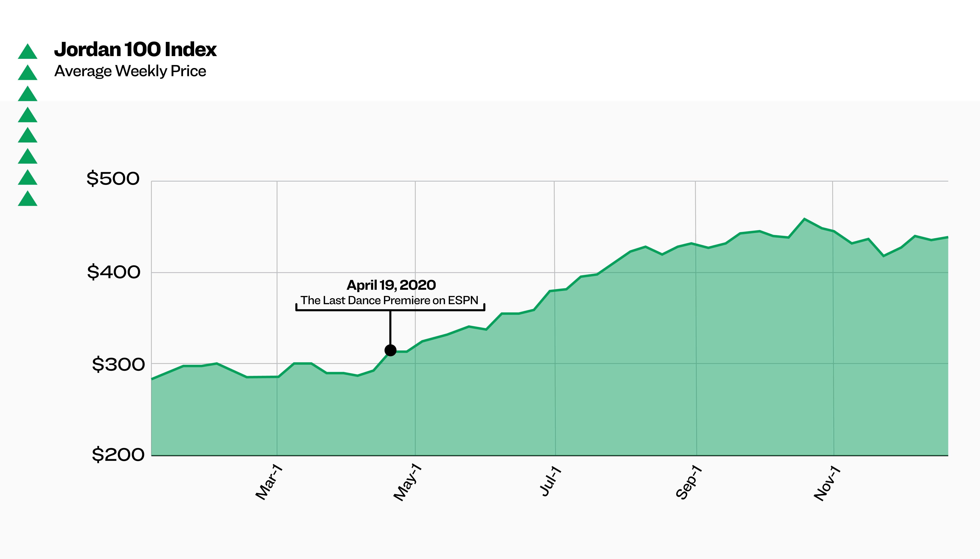
Task: Click the green triangle beside Average Weekly Price
Action: point(28,73)
